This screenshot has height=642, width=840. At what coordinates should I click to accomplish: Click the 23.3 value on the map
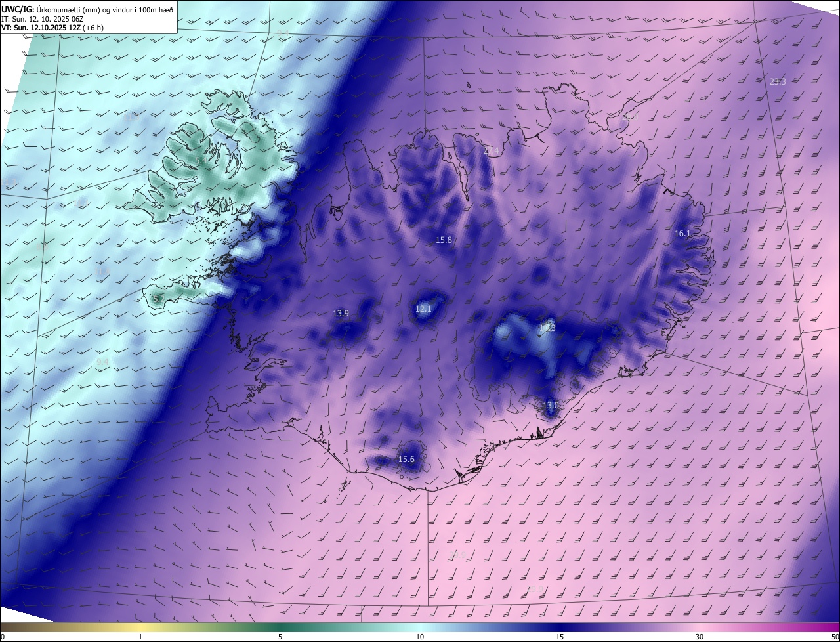(778, 81)
